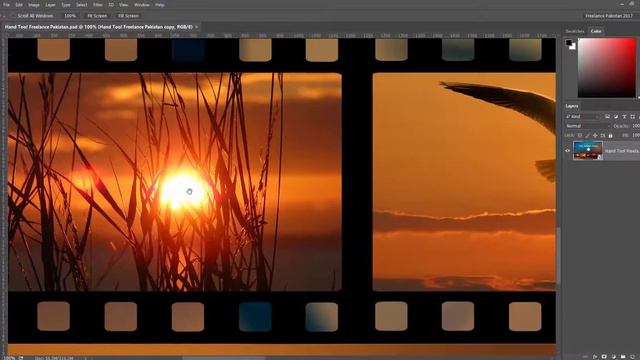640x360 pixels.
Task: Toggle prevent artboard auto-nesting lock icon
Action: pyautogui.click(x=603, y=136)
